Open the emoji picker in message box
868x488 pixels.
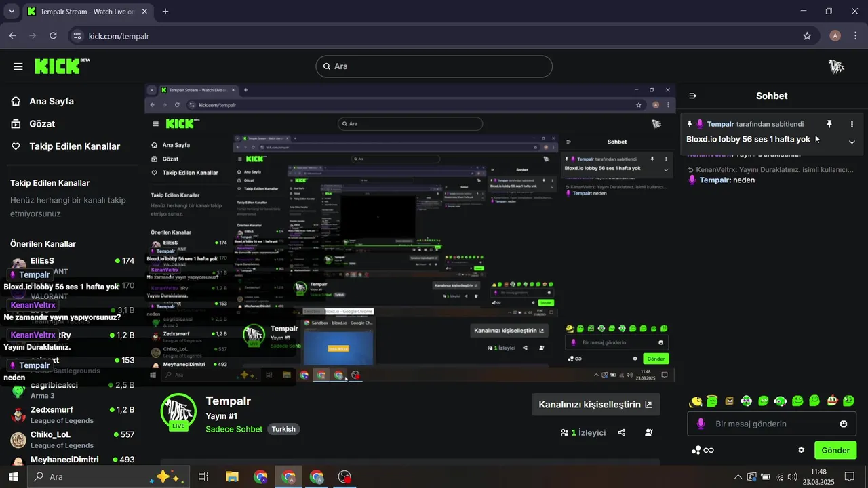tap(844, 424)
